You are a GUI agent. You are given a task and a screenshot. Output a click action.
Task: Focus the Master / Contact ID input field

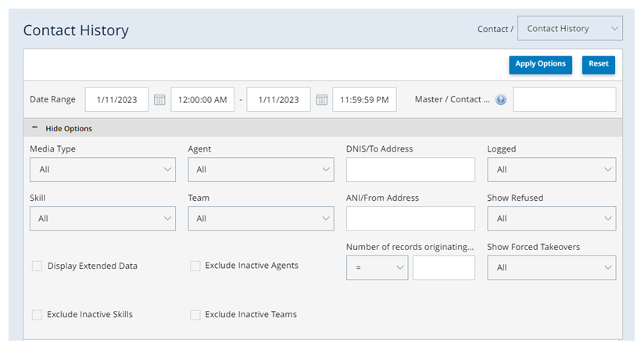point(564,99)
